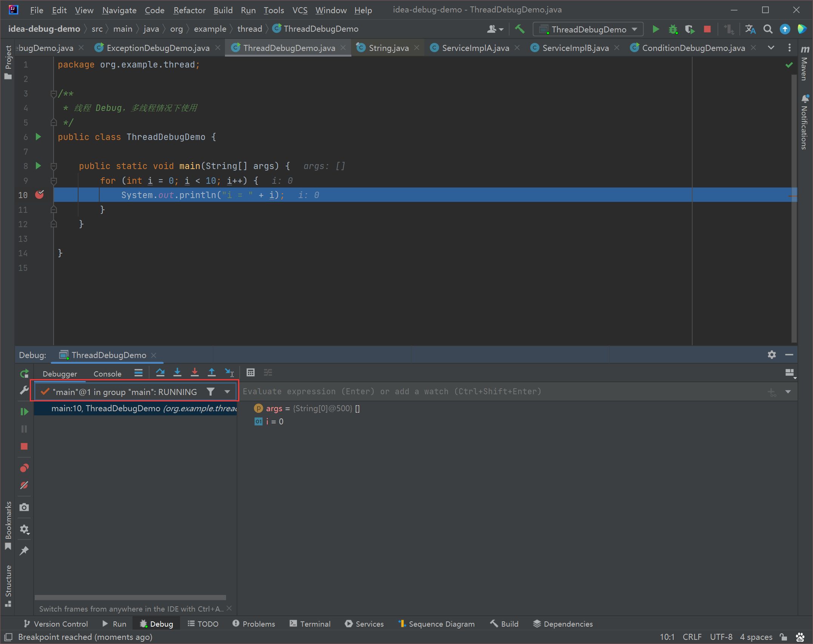Open the Evaluate Expression calculator icon
The width and height of the screenshot is (813, 644).
251,373
